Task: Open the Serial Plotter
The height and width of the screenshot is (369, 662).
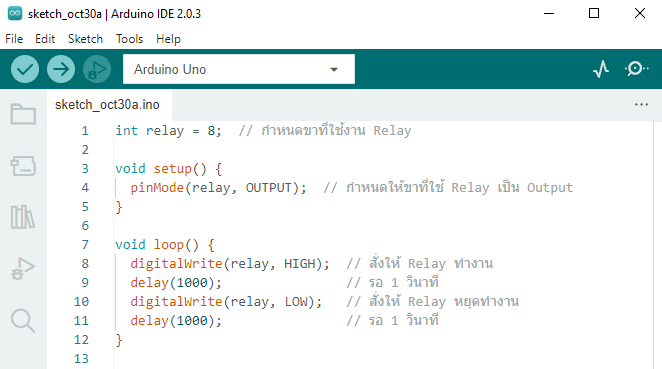Action: click(x=601, y=69)
